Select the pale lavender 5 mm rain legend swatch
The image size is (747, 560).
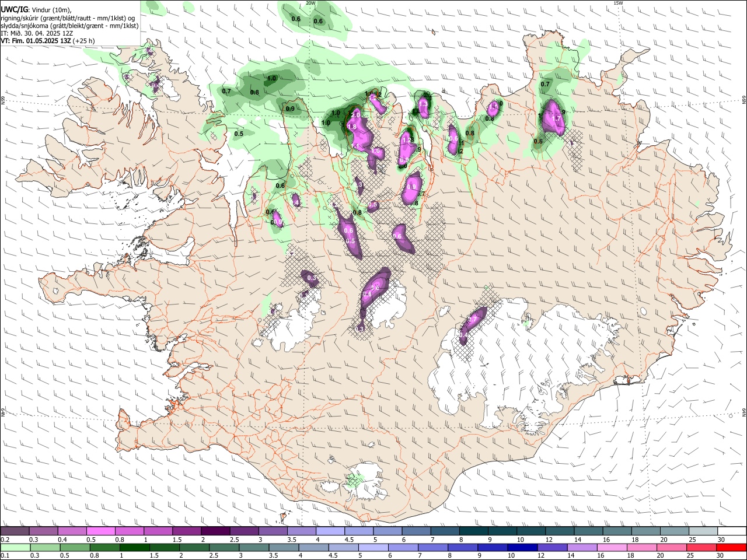(x=373, y=547)
